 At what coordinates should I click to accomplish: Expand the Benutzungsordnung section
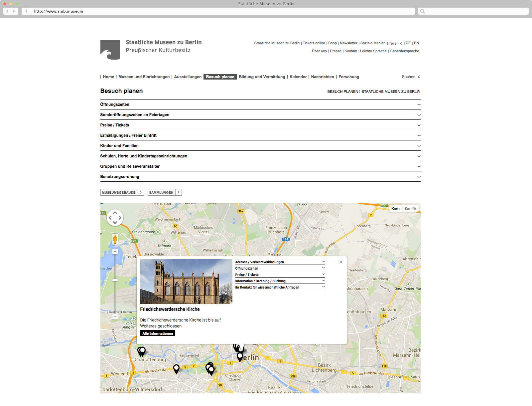260,177
